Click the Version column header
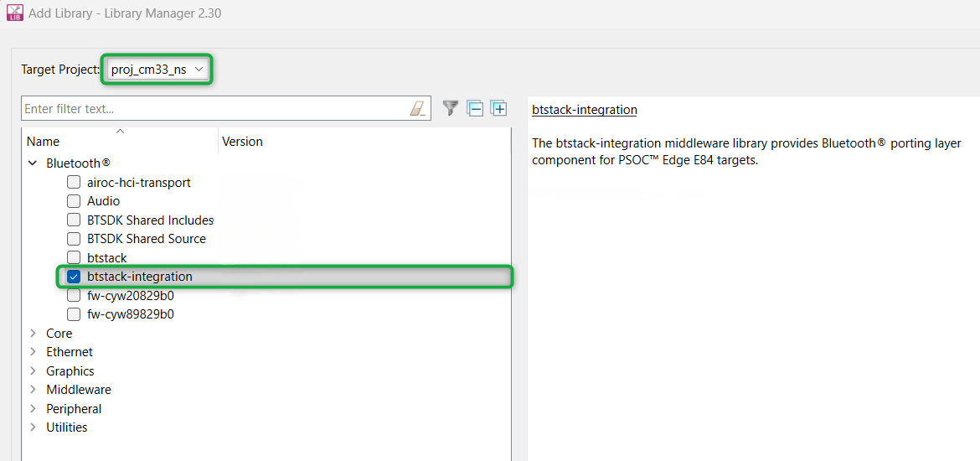 242,142
